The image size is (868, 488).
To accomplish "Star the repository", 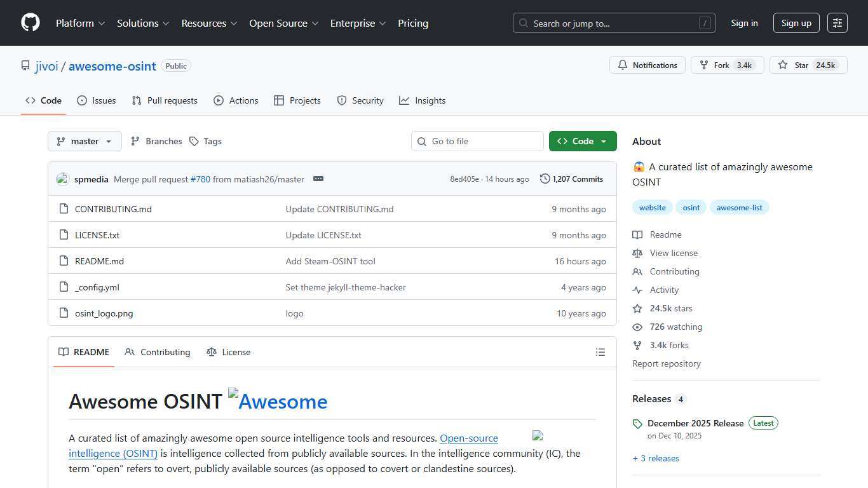I will [808, 65].
